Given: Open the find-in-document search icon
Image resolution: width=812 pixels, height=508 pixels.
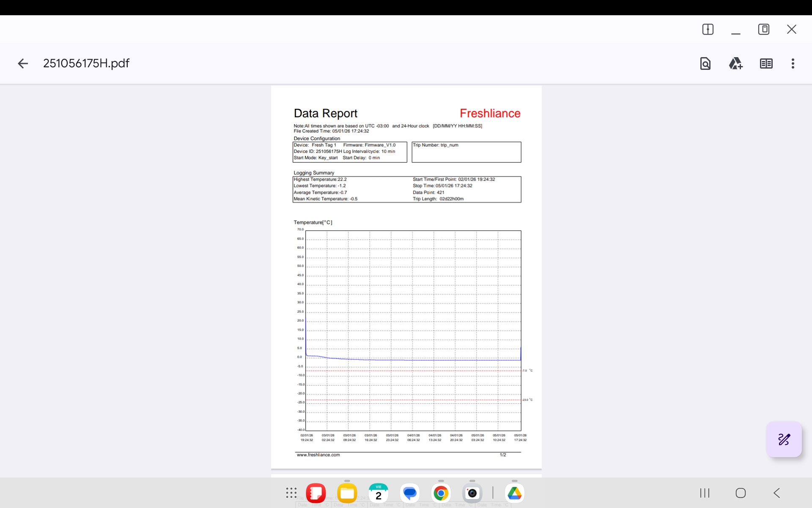Looking at the screenshot, I should click(x=705, y=63).
